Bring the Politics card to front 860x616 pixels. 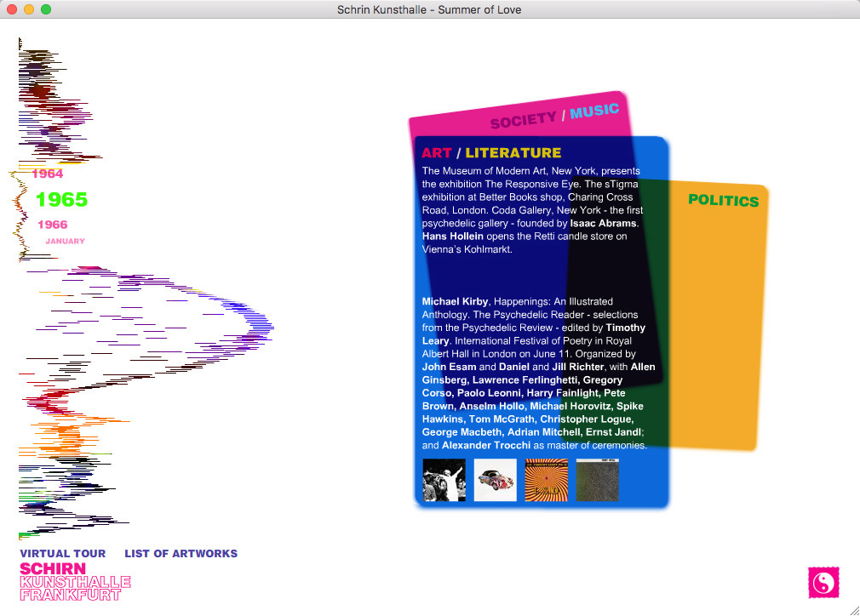(x=723, y=201)
